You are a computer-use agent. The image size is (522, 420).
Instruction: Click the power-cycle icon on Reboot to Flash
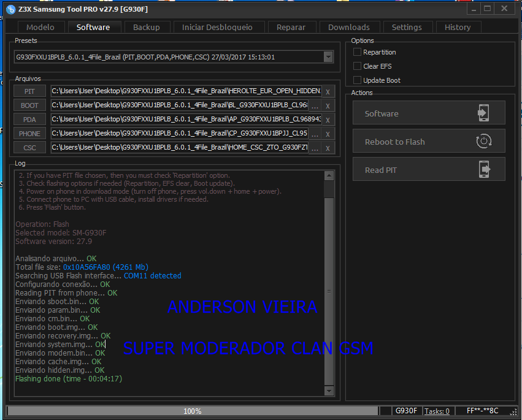[484, 141]
